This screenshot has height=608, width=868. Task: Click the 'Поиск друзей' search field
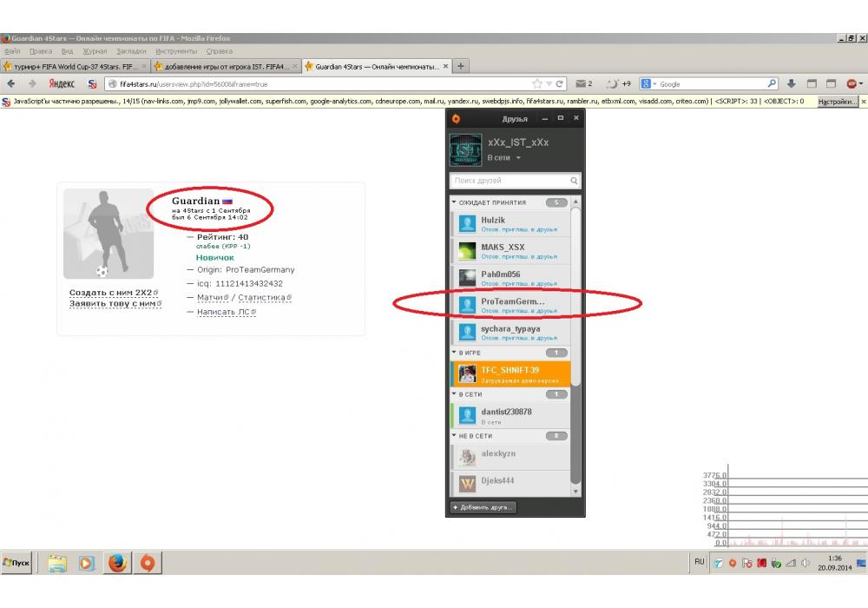(508, 181)
